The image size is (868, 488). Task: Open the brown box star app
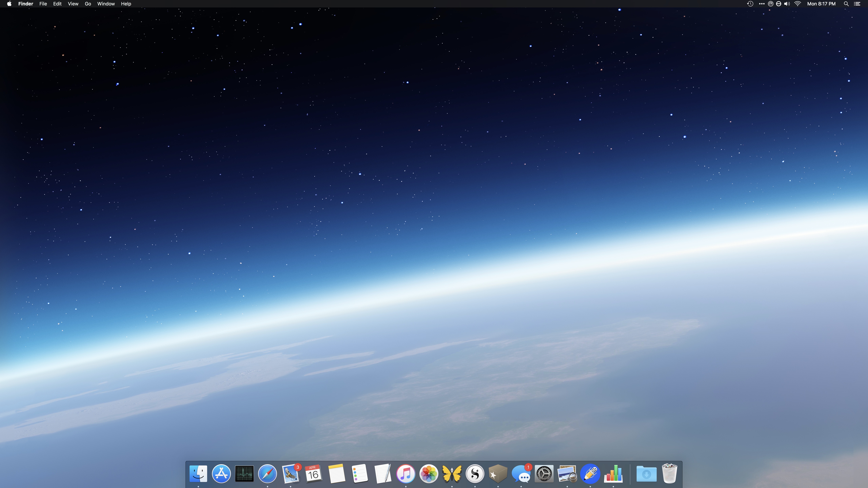[498, 474]
